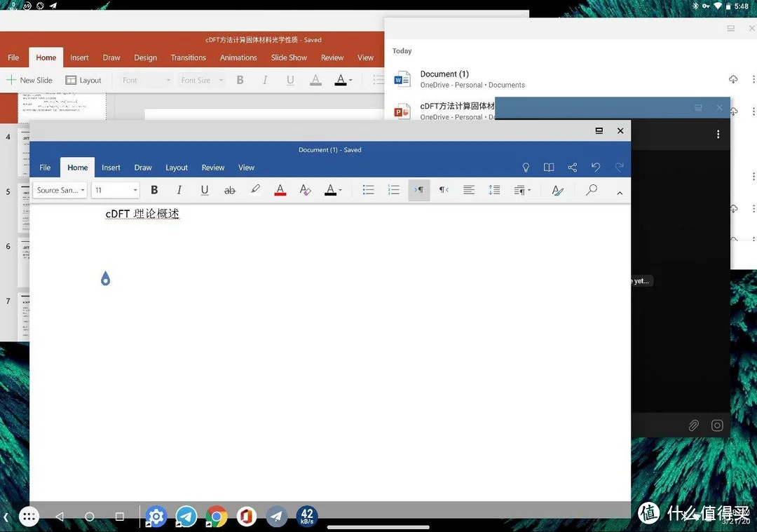
Task: Click Find magnifier in Word
Action: [x=592, y=190]
